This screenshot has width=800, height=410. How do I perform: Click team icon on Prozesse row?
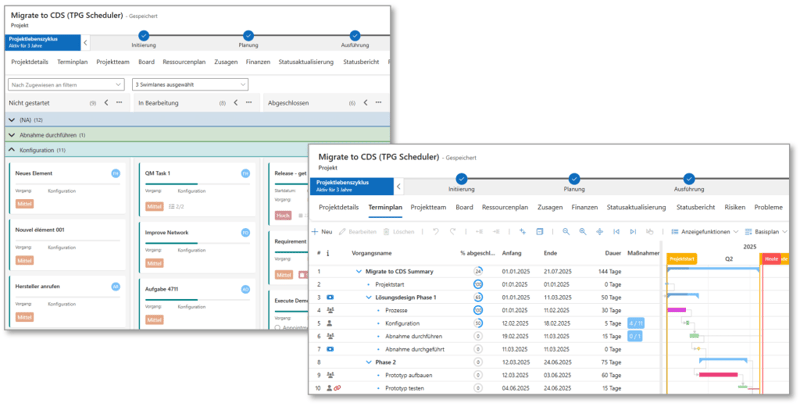point(330,310)
